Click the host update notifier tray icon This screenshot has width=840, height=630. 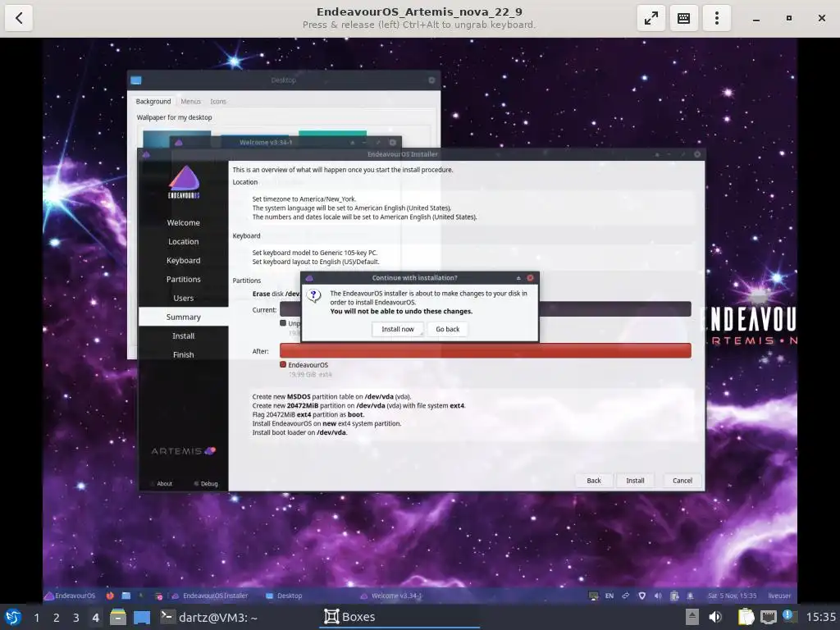pos(789,617)
